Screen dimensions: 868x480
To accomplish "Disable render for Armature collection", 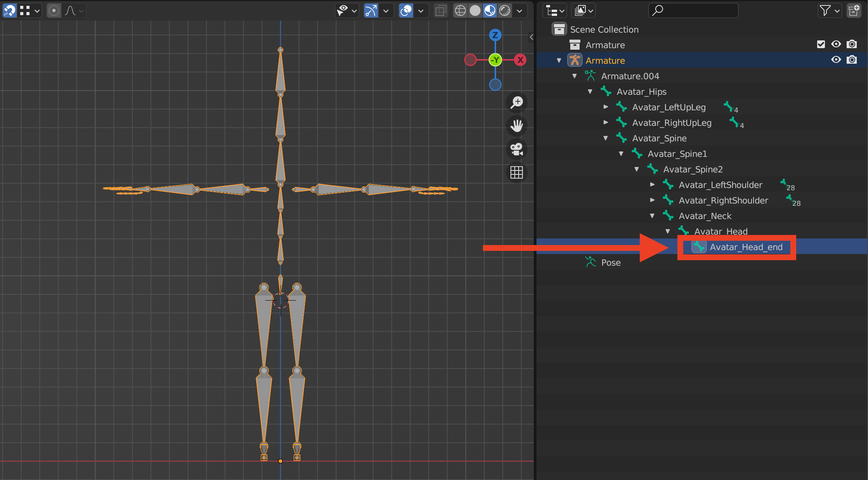I will tap(852, 44).
